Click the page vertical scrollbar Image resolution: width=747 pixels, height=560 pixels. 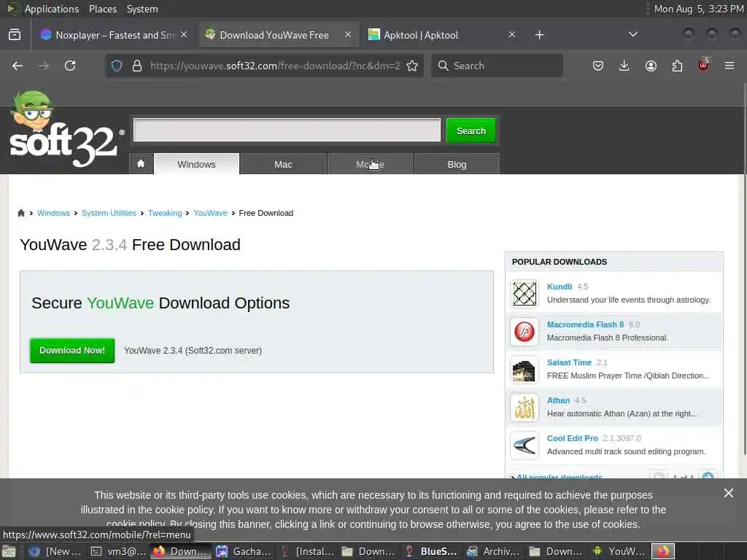[x=745, y=269]
